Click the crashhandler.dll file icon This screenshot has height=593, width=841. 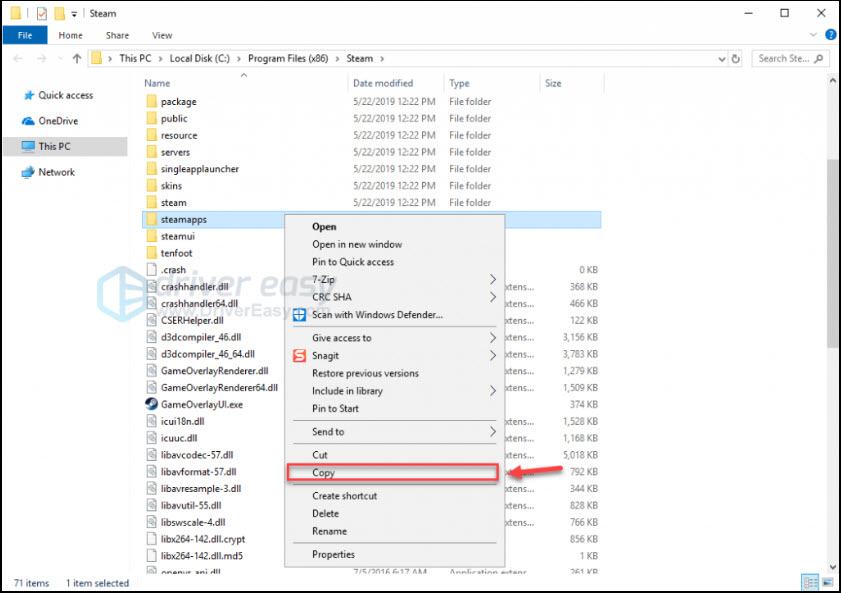tap(152, 286)
